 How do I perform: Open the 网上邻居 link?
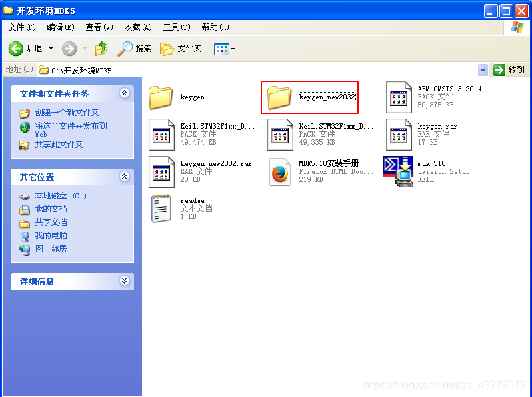point(51,249)
